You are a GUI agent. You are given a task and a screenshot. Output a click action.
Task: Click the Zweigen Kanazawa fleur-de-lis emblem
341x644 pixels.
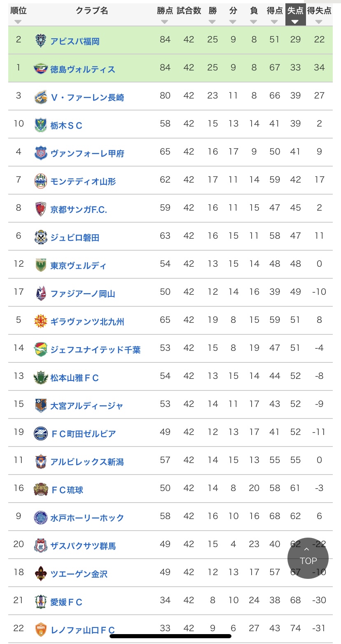(41, 573)
